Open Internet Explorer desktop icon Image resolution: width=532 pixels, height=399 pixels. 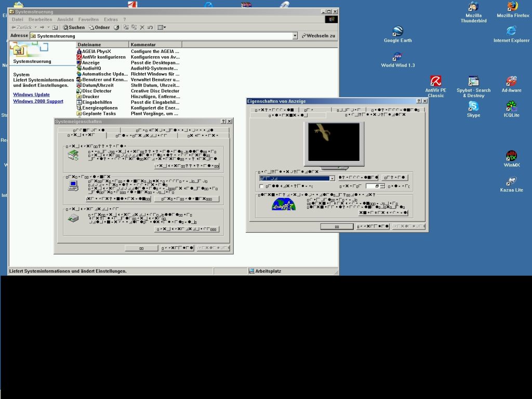pyautogui.click(x=511, y=34)
